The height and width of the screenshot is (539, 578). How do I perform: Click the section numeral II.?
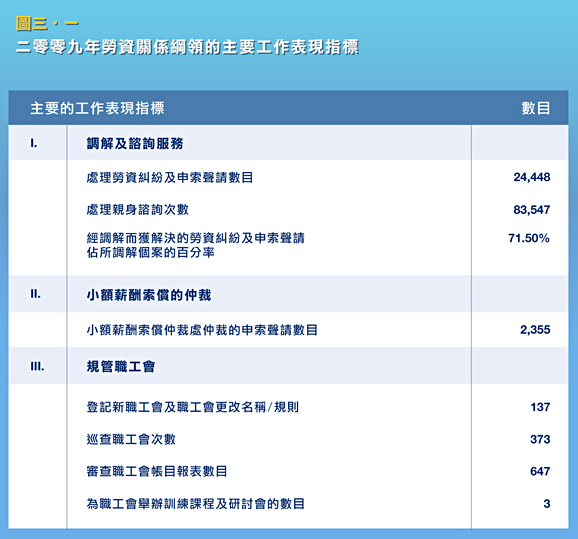pos(36,294)
